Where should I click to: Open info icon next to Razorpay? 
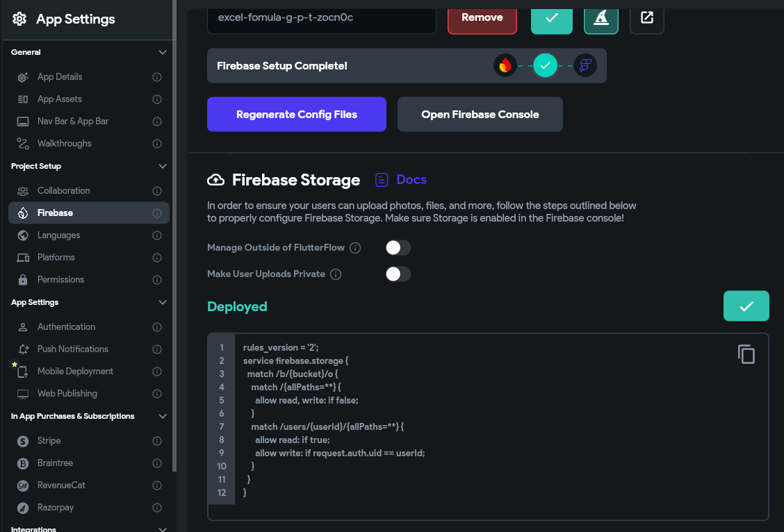(157, 508)
